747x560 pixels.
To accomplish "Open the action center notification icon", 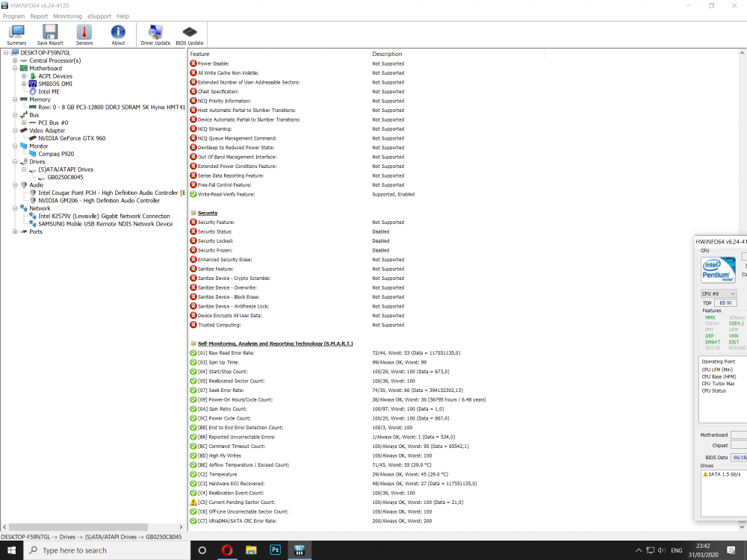I will tap(731, 550).
